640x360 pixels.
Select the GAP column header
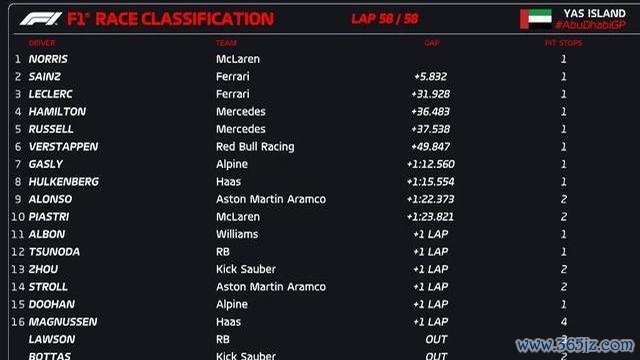tap(432, 43)
